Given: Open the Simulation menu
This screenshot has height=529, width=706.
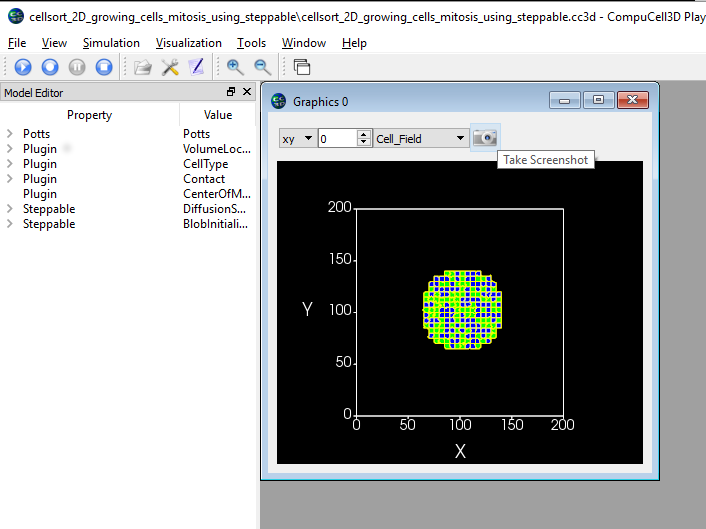Looking at the screenshot, I should click(x=111, y=43).
